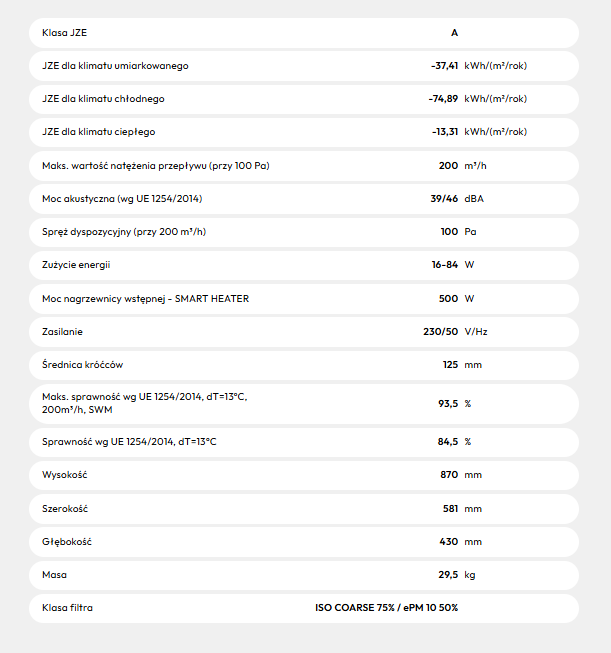Select the class A value for Klasa JZE
The width and height of the screenshot is (611, 653).
coord(454,33)
